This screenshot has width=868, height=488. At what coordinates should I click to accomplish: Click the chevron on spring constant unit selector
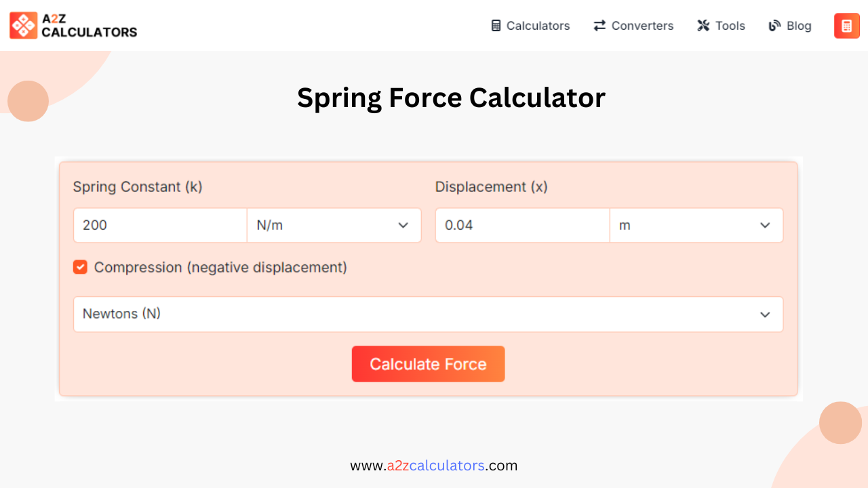403,225
